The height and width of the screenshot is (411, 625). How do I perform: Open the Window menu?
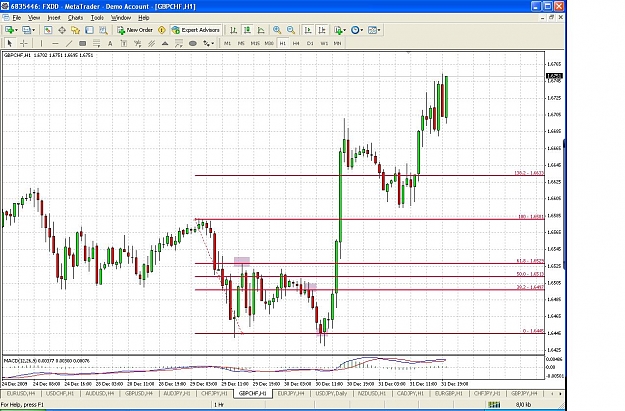pyautogui.click(x=121, y=18)
